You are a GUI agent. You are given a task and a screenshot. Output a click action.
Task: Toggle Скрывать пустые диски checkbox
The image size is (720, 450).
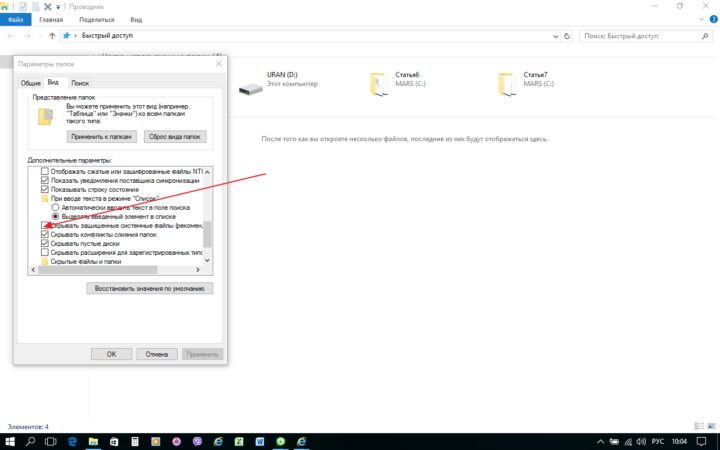click(x=45, y=243)
